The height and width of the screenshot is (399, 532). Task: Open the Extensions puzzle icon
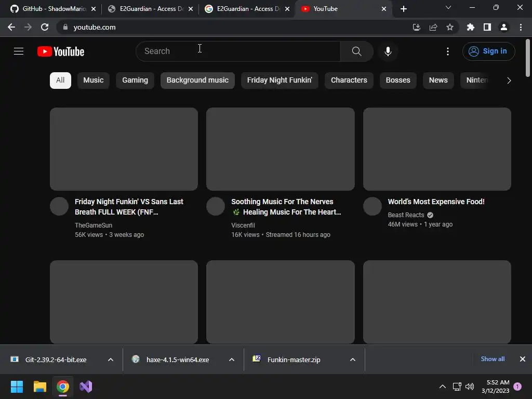coord(470,27)
